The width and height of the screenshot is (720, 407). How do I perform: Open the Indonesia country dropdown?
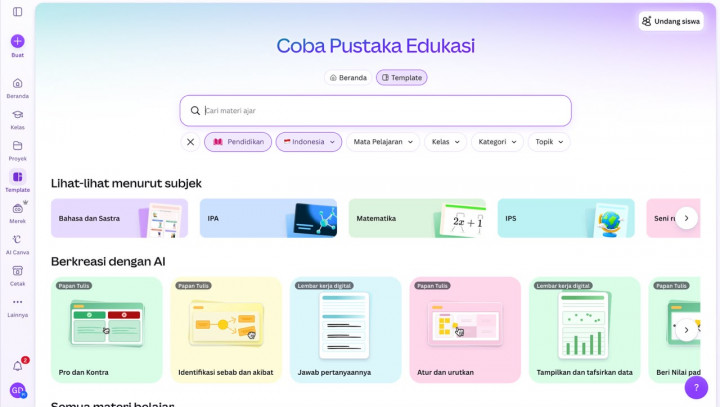point(309,142)
